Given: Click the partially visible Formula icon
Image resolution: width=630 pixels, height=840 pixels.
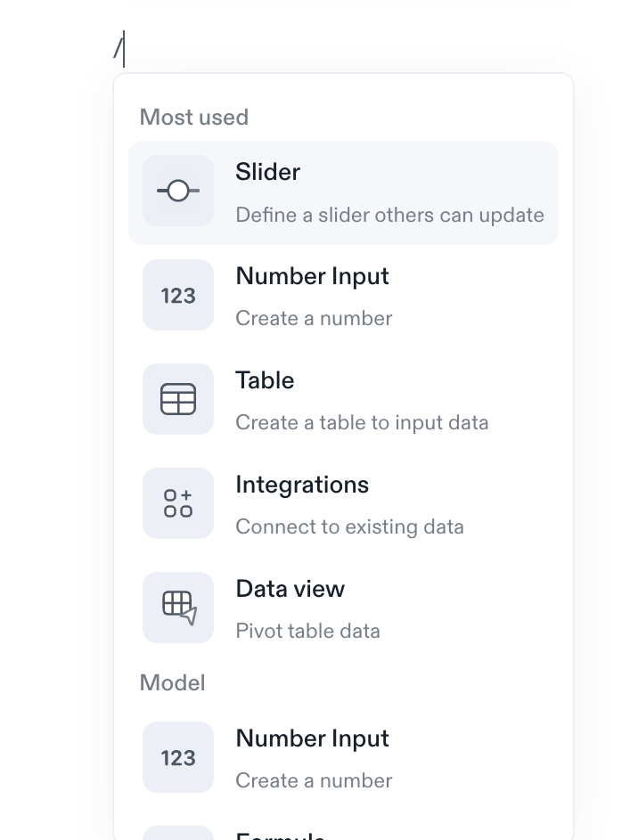Looking at the screenshot, I should click(x=177, y=832).
